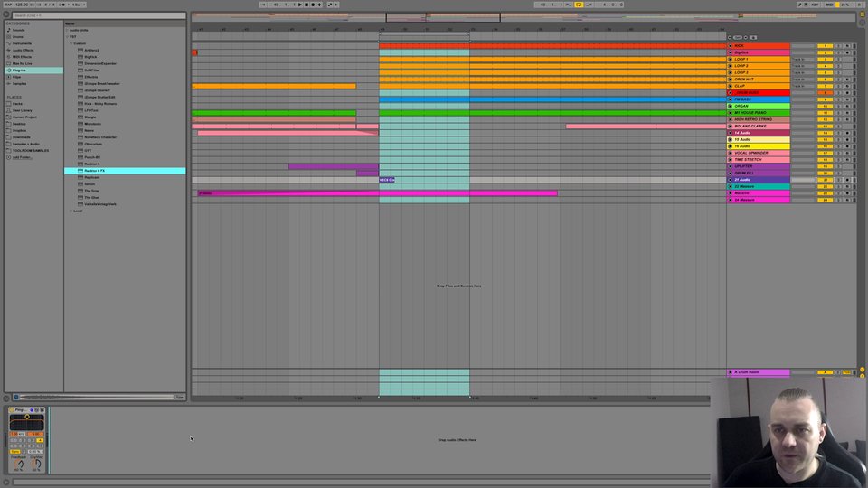Viewport: 868px width, 488px height.
Task: Click the arrangement overview strip
Action: click(x=524, y=17)
